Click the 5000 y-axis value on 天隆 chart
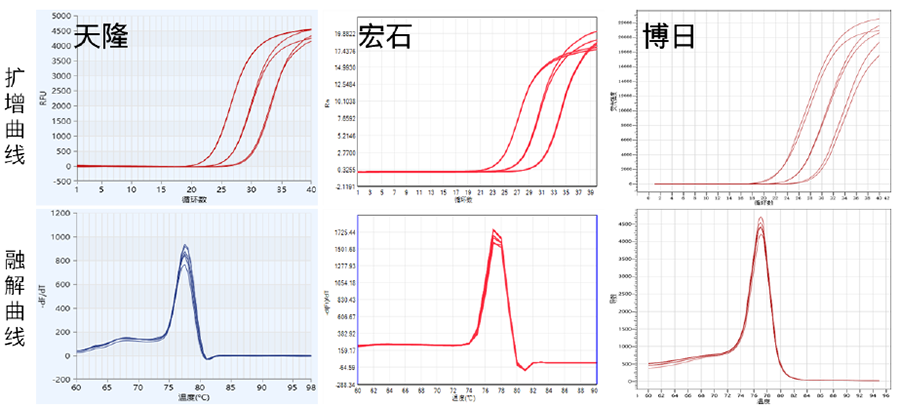The image size is (900, 408). pos(60,15)
